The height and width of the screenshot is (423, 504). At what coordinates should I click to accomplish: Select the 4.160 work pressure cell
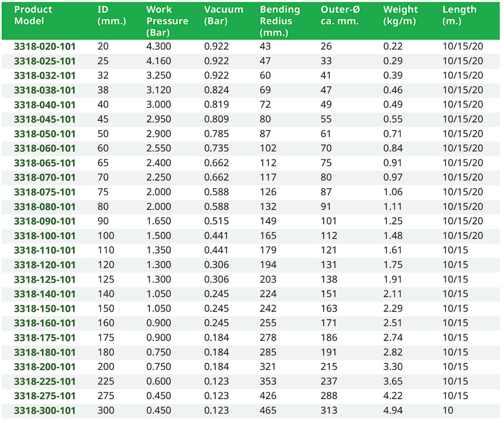(159, 61)
